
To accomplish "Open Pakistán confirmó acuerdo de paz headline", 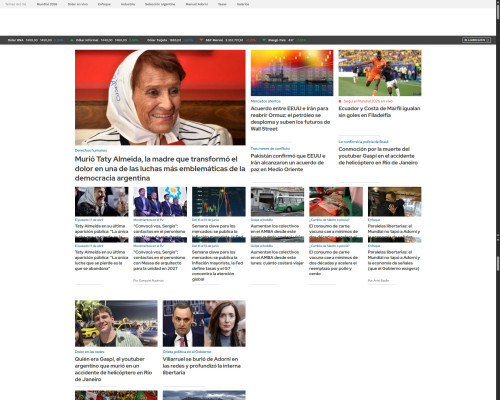I will coord(288,163).
